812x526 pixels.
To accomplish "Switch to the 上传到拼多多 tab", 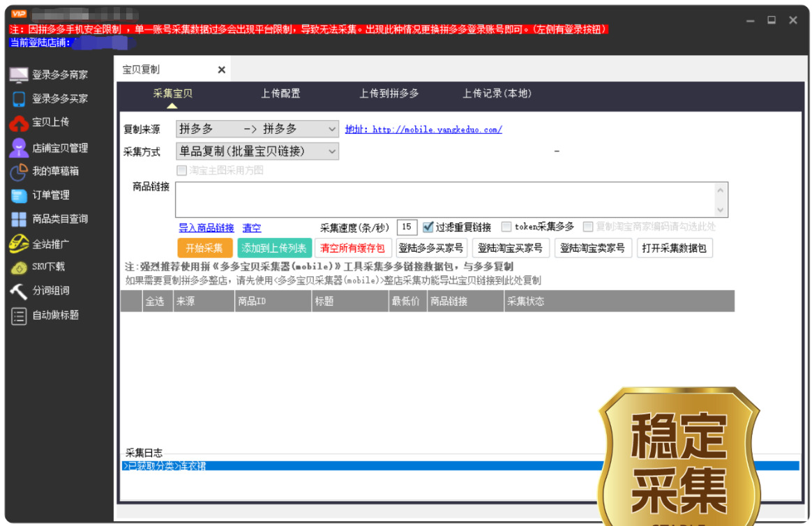I will tap(389, 93).
